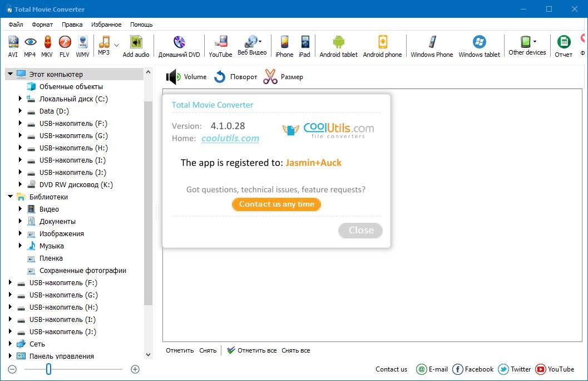Click the Add audio tool
This screenshot has width=588, height=381.
click(136, 46)
